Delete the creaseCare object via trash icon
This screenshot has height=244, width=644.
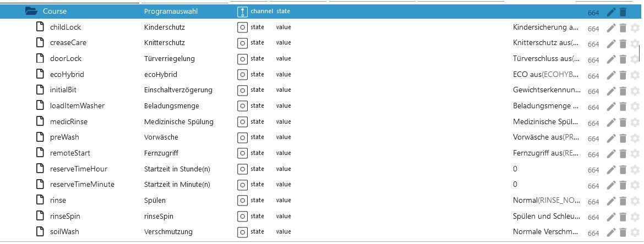623,44
